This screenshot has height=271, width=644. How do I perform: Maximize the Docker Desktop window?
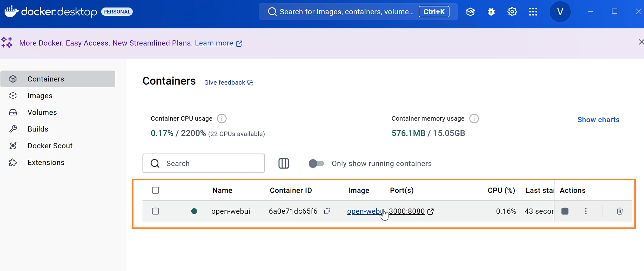click(614, 11)
